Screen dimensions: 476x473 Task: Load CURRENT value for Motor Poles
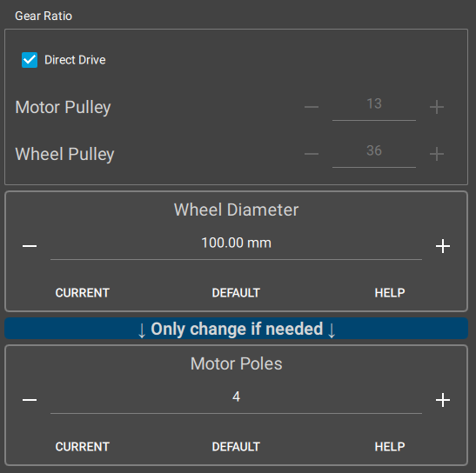tap(83, 447)
